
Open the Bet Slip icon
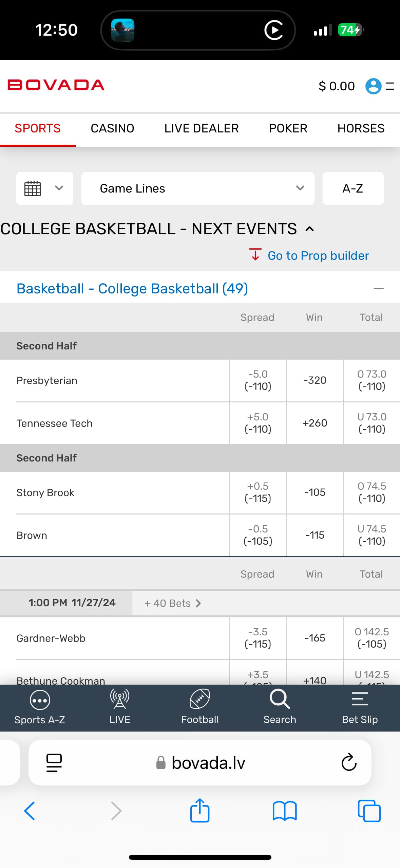[360, 700]
